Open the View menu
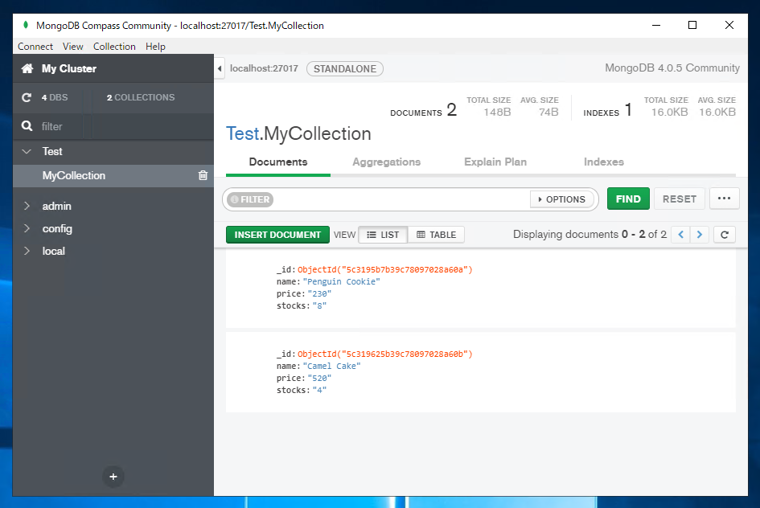The image size is (760, 508). [x=73, y=47]
